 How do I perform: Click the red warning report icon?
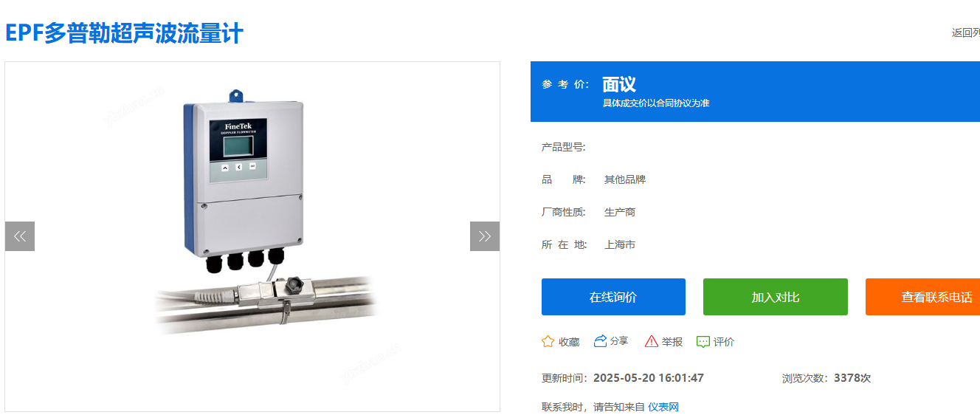pos(652,341)
